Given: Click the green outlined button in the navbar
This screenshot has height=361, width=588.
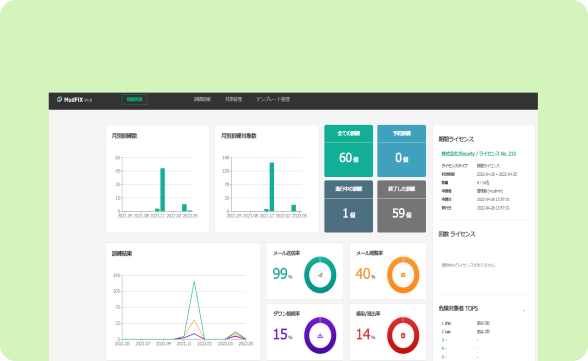Looking at the screenshot, I should point(134,99).
